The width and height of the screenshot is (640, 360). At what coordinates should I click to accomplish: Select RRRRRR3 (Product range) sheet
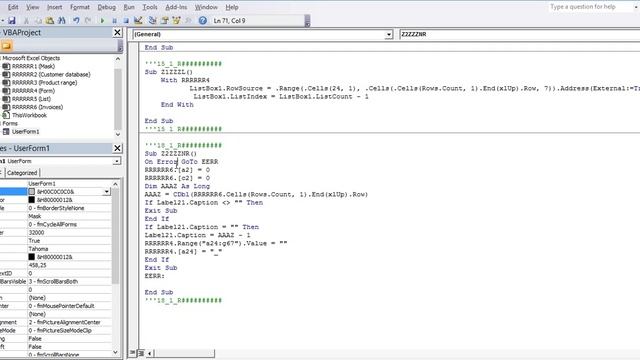(44, 82)
